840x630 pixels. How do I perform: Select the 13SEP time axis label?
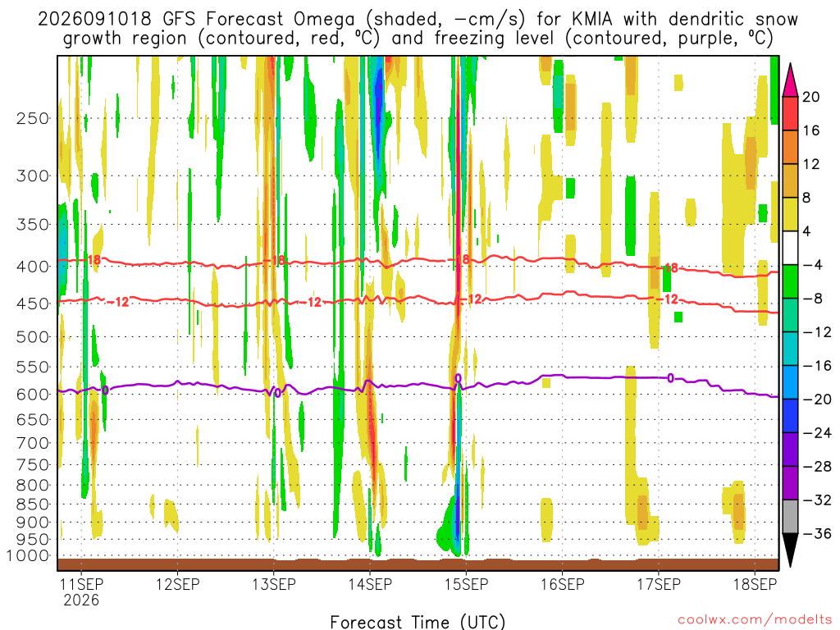point(274,584)
